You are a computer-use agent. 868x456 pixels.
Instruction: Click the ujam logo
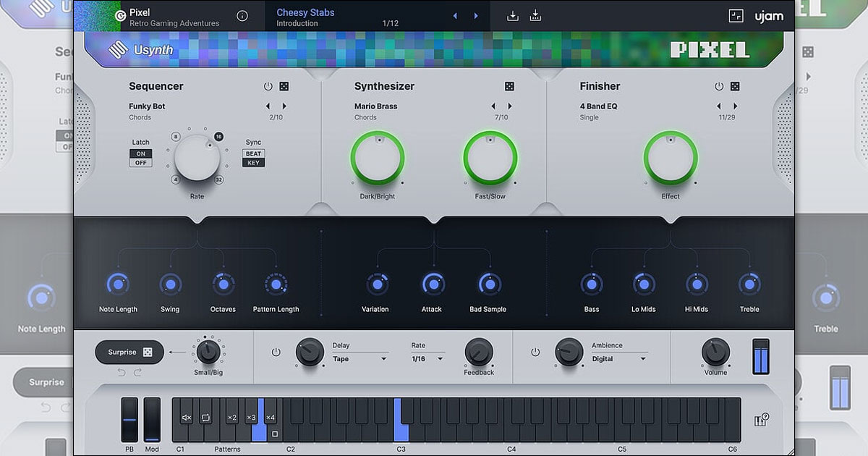769,16
